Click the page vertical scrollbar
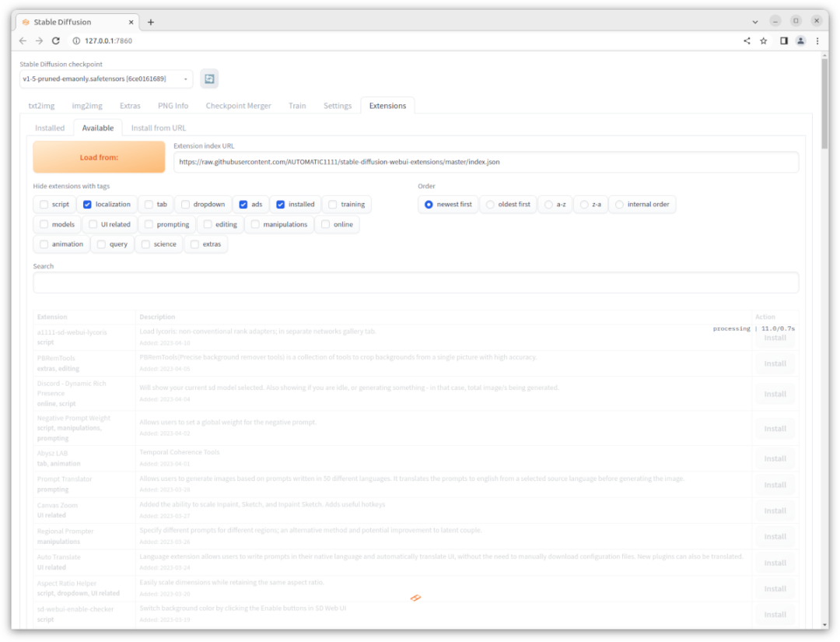 [x=824, y=101]
